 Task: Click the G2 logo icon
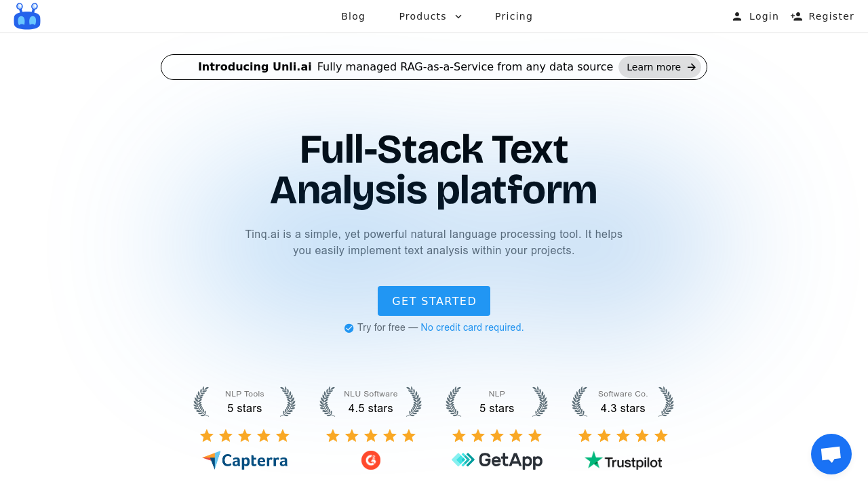pos(370,460)
